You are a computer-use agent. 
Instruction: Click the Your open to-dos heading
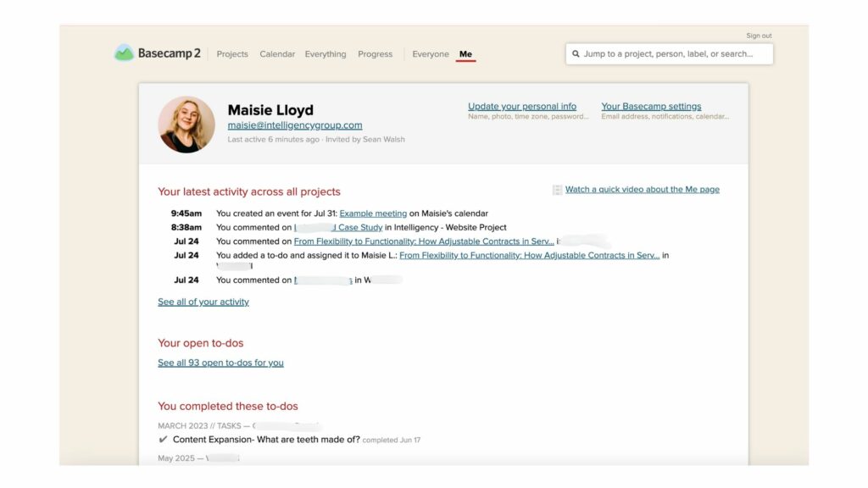coord(200,343)
